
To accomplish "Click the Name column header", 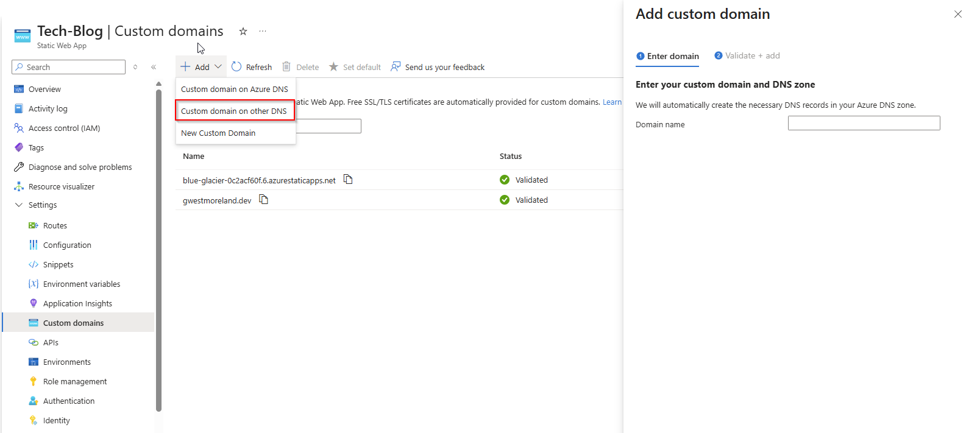I will [x=194, y=157].
